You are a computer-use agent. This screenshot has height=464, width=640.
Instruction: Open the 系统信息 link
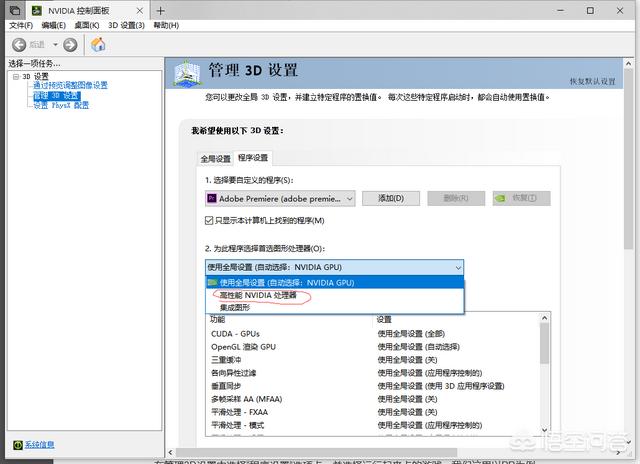(39, 444)
